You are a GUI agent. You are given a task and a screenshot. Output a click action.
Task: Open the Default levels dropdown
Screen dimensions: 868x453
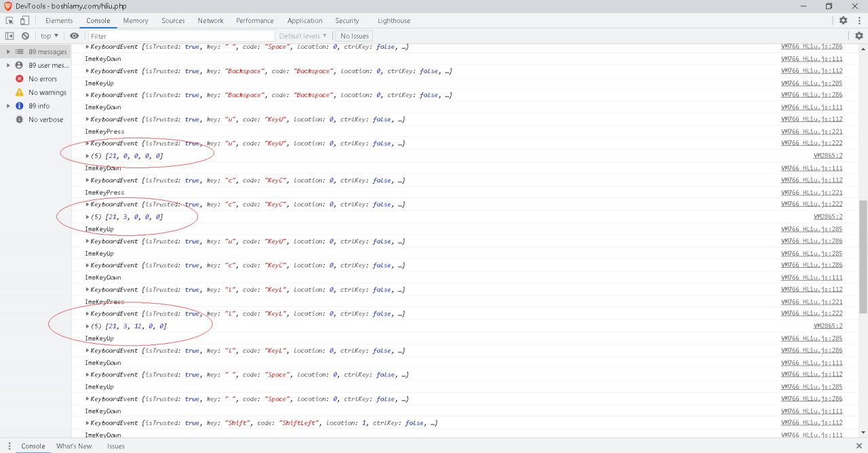point(303,36)
